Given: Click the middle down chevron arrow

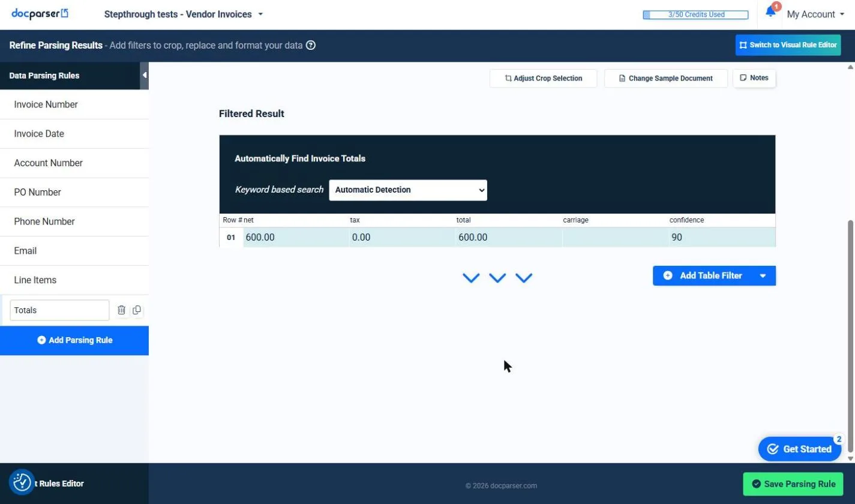Looking at the screenshot, I should [497, 278].
